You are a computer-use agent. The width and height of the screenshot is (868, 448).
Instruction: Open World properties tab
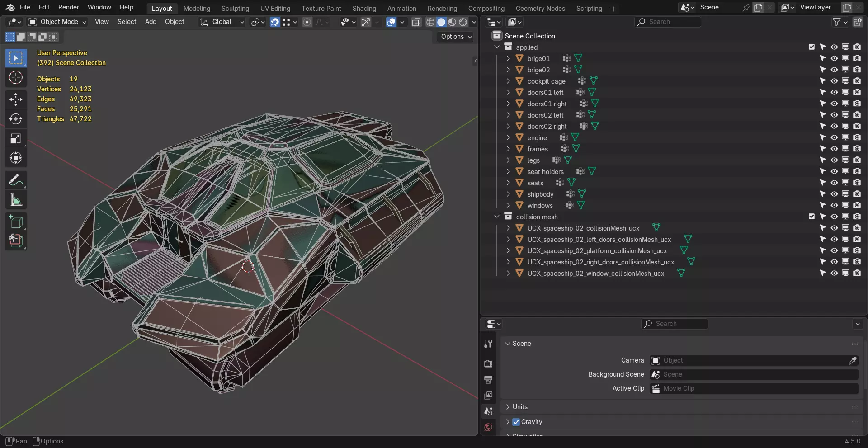pyautogui.click(x=488, y=427)
